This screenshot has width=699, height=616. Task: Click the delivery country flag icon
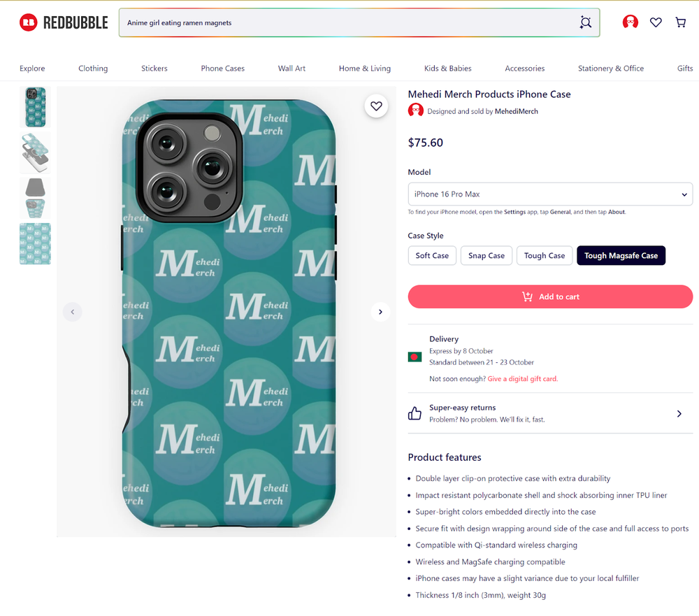(415, 357)
